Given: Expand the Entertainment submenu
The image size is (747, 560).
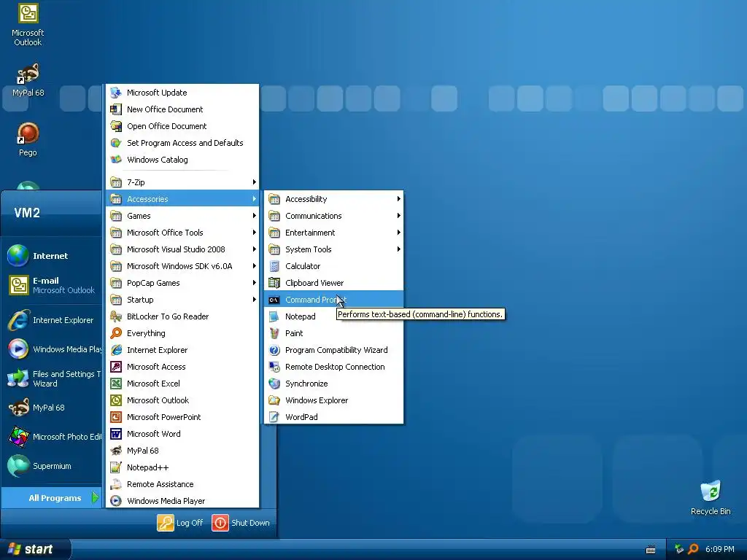Looking at the screenshot, I should pos(333,233).
